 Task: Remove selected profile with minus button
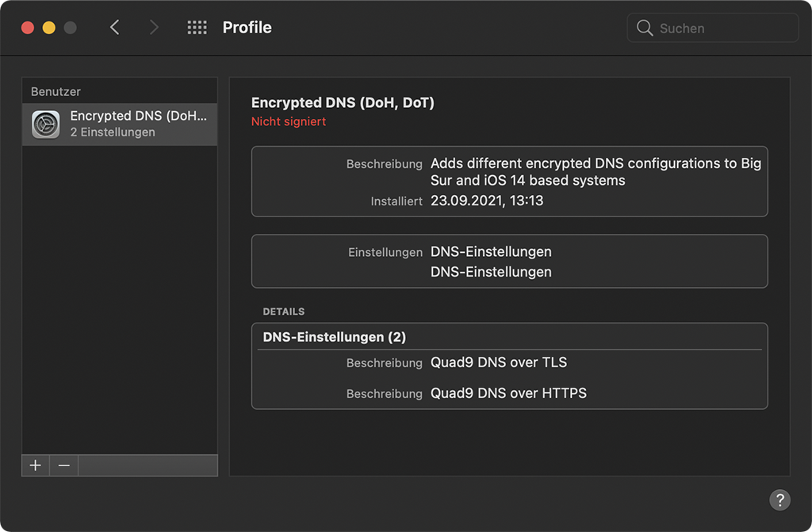click(64, 465)
